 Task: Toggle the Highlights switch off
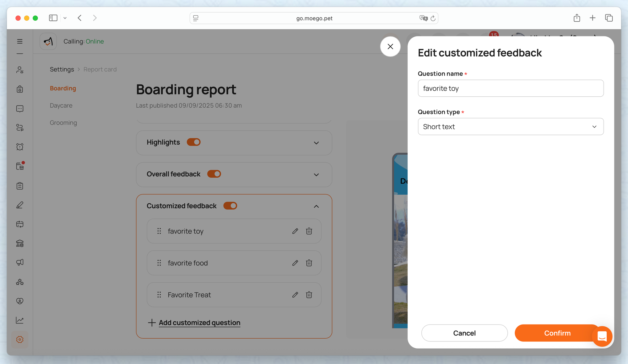point(193,142)
